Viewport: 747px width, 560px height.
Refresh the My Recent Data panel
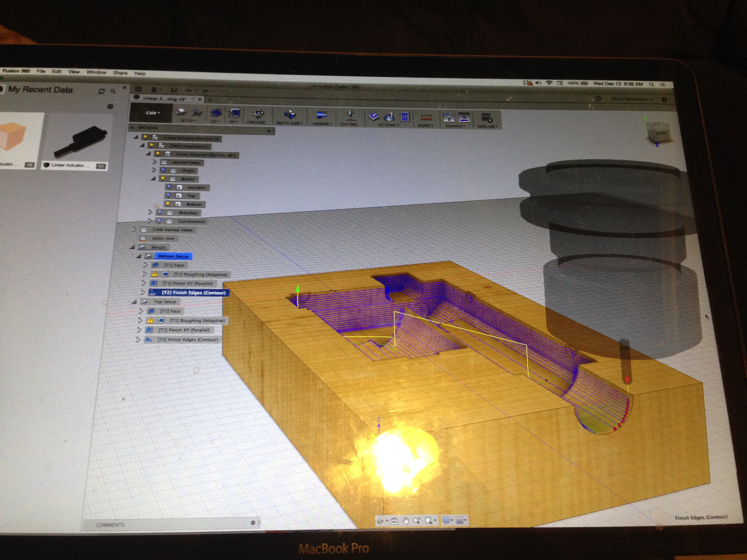[101, 91]
